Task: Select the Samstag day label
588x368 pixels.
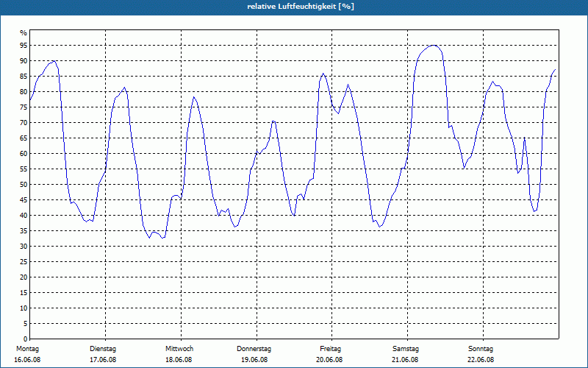Action: coord(406,349)
